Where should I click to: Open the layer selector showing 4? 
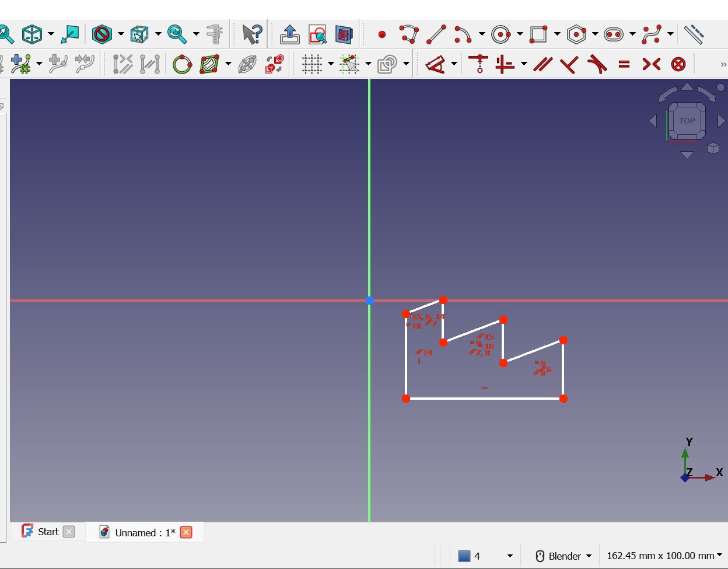(486, 556)
